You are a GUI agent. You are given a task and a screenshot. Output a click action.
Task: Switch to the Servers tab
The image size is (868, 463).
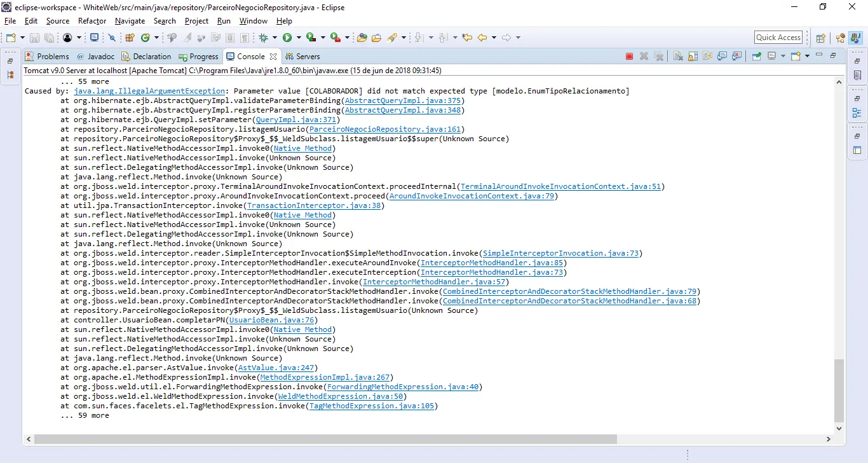point(302,57)
